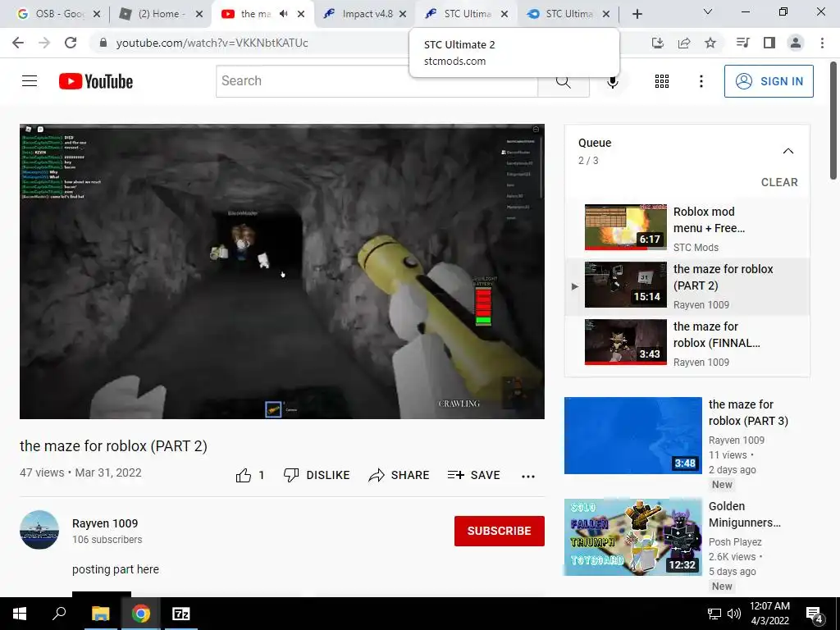Open Chrome from the taskbar

pos(140,614)
